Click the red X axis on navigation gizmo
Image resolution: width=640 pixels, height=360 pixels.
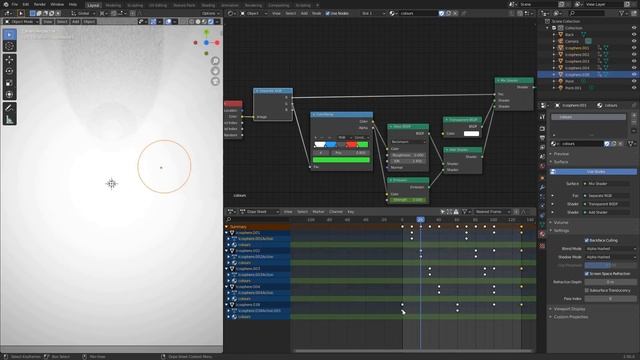click(217, 42)
